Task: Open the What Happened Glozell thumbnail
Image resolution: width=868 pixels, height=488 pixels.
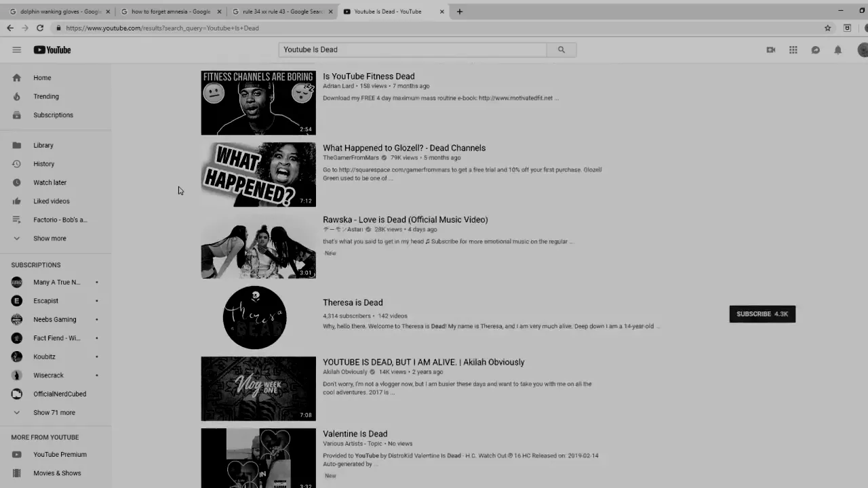Action: pos(258,174)
